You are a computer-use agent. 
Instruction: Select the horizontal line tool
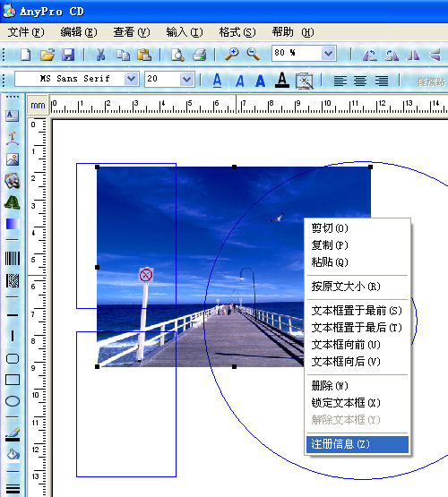pyautogui.click(x=13, y=315)
